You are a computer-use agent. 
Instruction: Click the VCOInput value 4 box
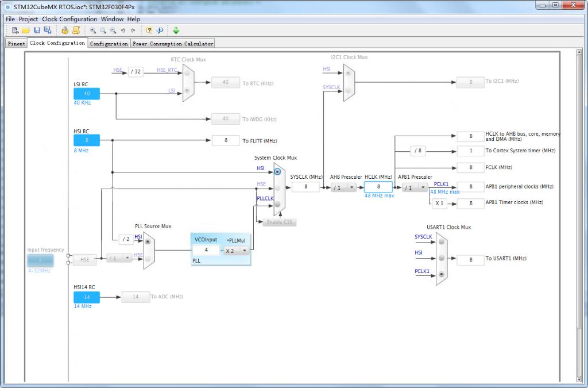206,250
